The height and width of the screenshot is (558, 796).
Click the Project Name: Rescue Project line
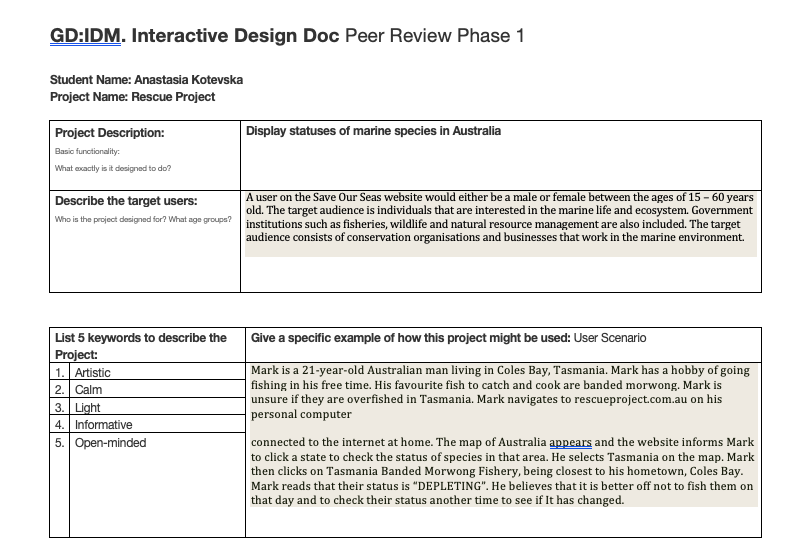(x=132, y=97)
